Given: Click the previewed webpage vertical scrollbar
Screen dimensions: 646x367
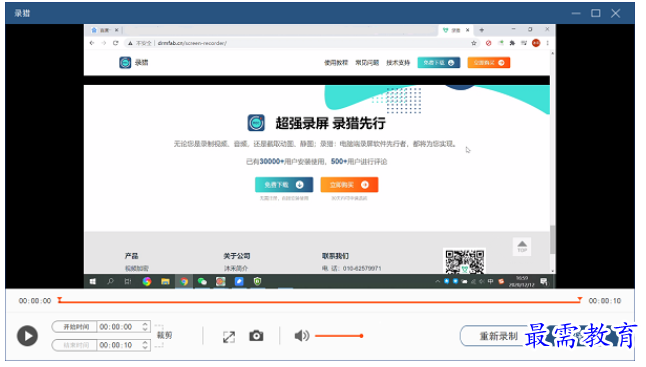Looking at the screenshot, I should (552, 240).
